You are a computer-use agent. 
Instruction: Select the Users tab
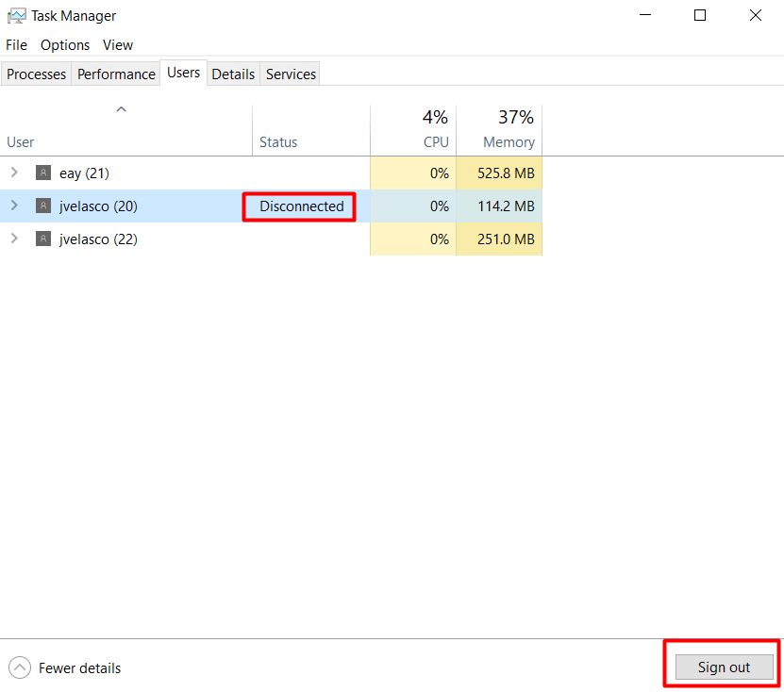[184, 73]
